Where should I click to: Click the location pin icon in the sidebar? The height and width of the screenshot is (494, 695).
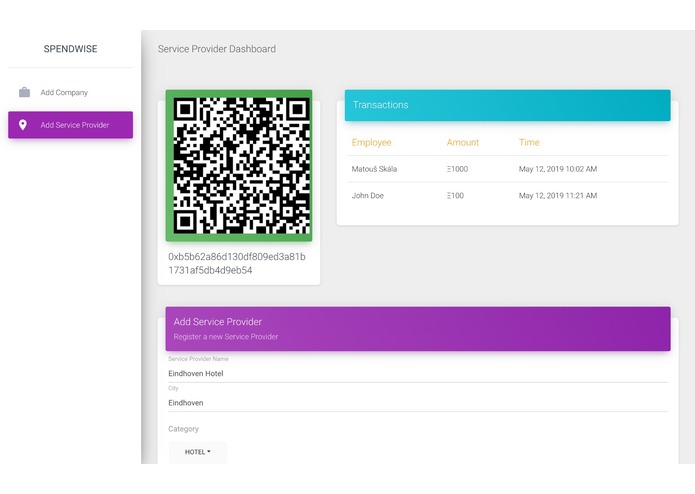pyautogui.click(x=23, y=125)
